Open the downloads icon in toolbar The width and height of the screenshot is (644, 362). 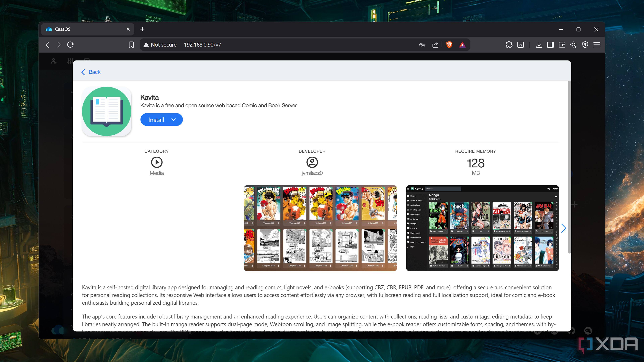click(539, 45)
